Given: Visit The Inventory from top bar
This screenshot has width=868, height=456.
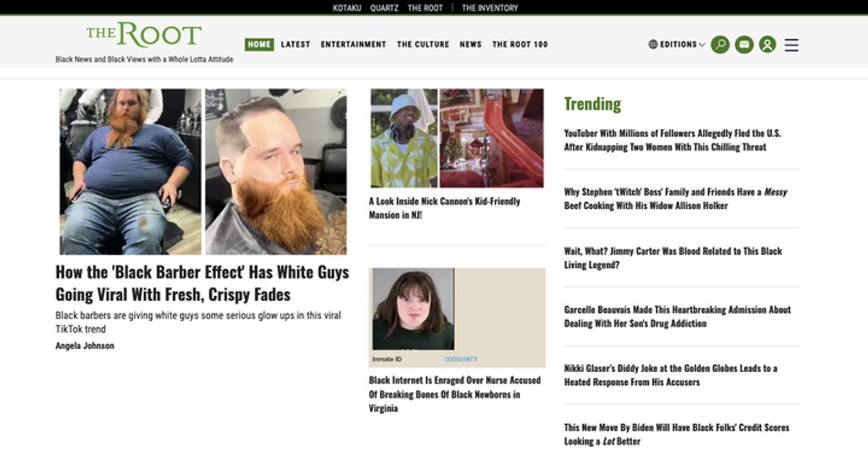Looking at the screenshot, I should pos(490,8).
